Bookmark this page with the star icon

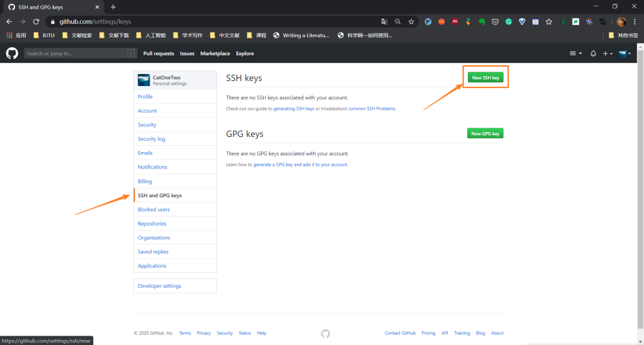411,22
